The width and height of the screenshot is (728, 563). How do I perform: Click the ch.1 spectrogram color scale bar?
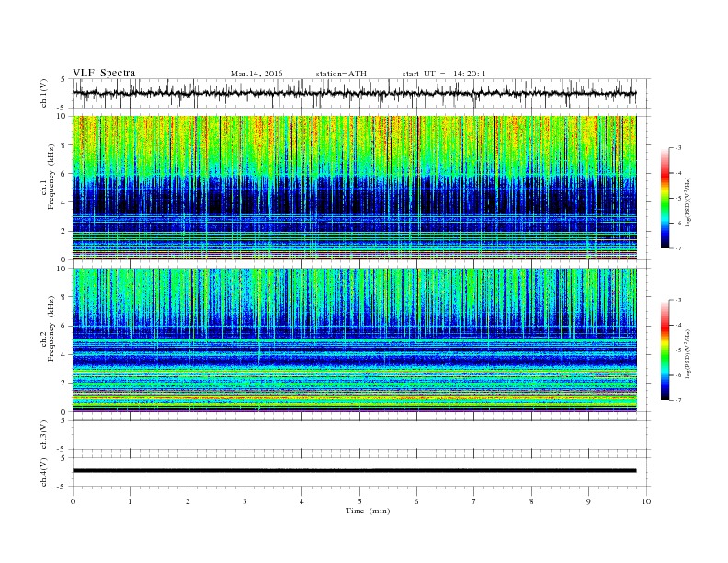pyautogui.click(x=665, y=198)
